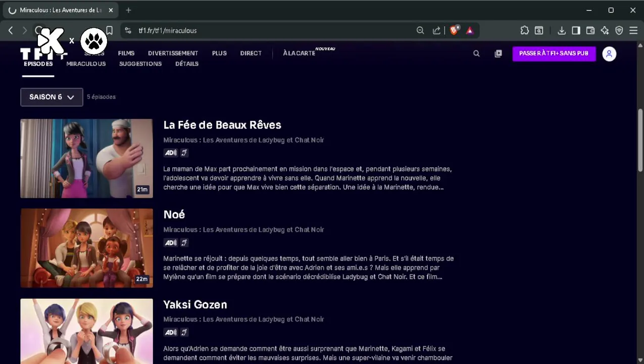644x364 pixels.
Task: Open the Plus menu
Action: (x=219, y=53)
